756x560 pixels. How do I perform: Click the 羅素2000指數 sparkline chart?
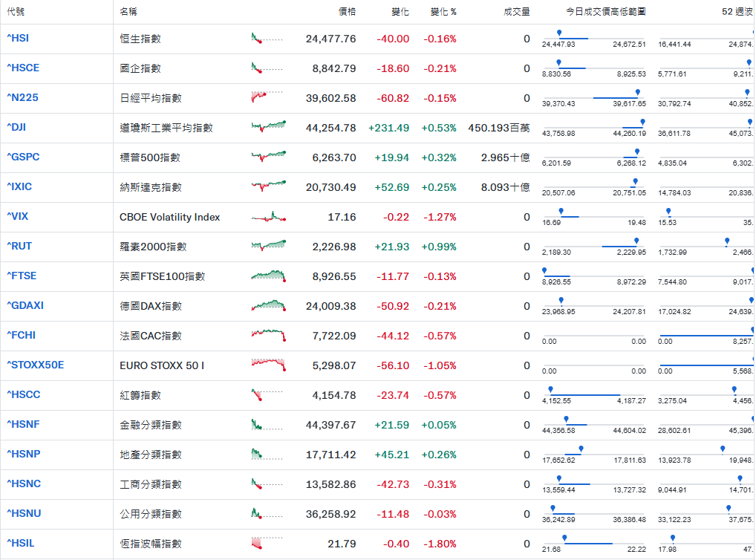(268, 246)
